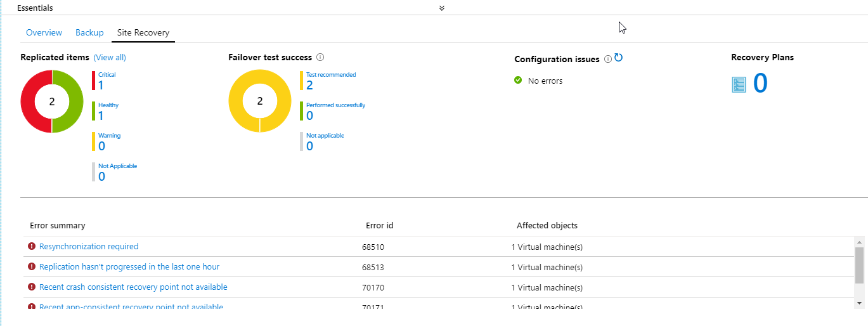The width and height of the screenshot is (868, 326).
Task: Click the Warning replicated items count
Action: (101, 147)
